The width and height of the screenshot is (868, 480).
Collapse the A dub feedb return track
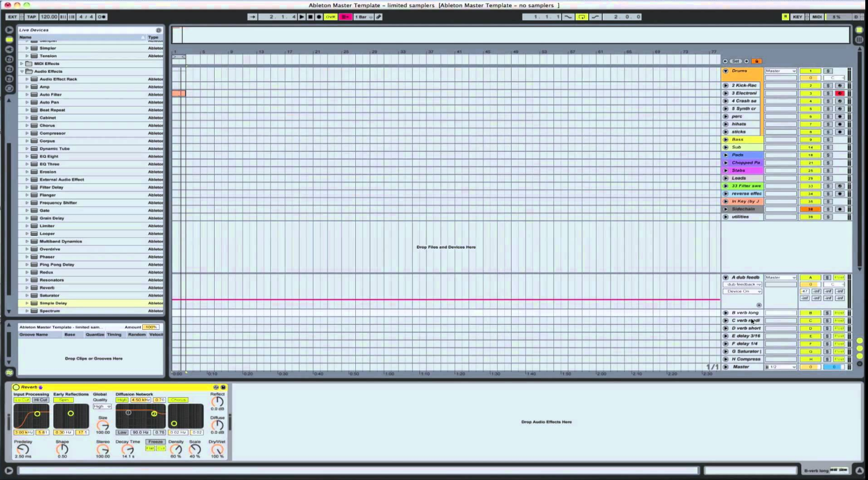pyautogui.click(x=726, y=277)
